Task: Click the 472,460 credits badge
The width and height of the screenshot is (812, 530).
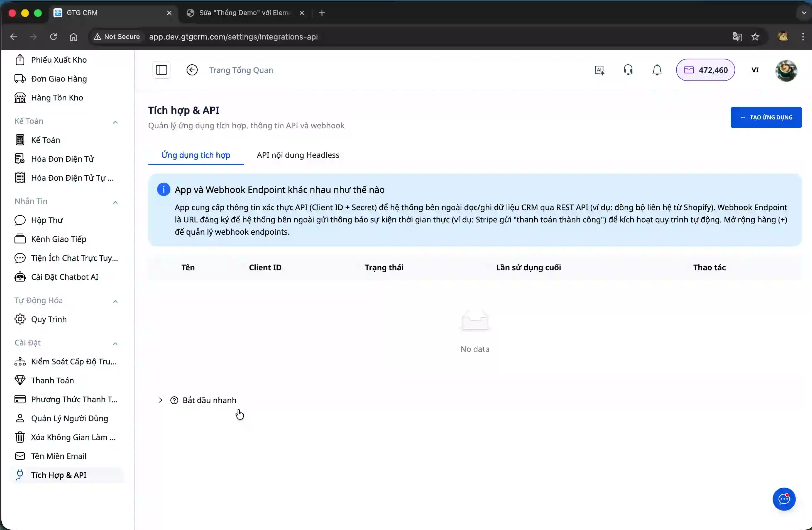Action: click(705, 70)
